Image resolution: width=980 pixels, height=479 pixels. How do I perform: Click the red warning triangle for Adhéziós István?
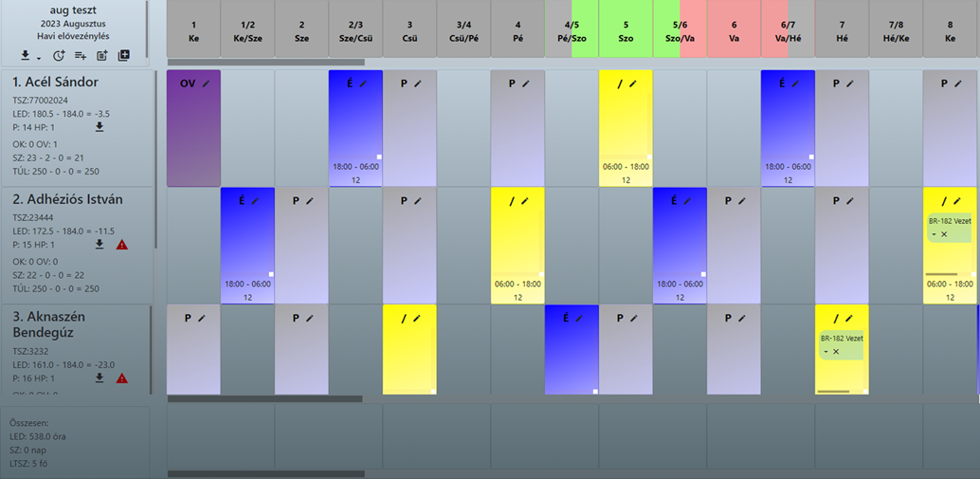tap(121, 245)
